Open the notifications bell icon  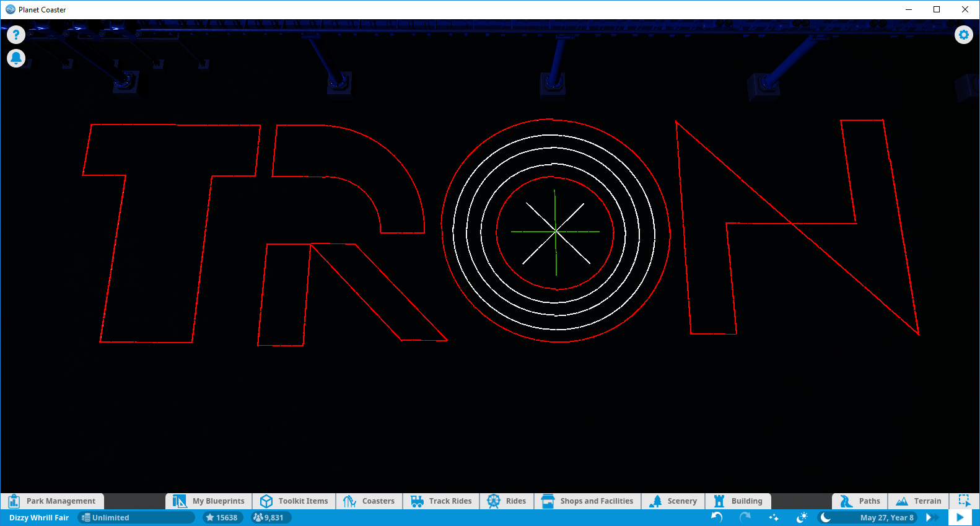click(x=16, y=58)
